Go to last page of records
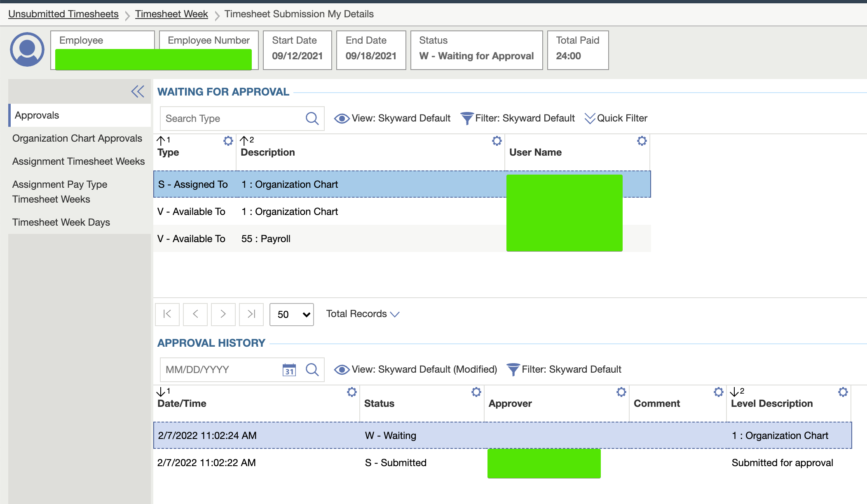The width and height of the screenshot is (867, 504). pyautogui.click(x=251, y=314)
